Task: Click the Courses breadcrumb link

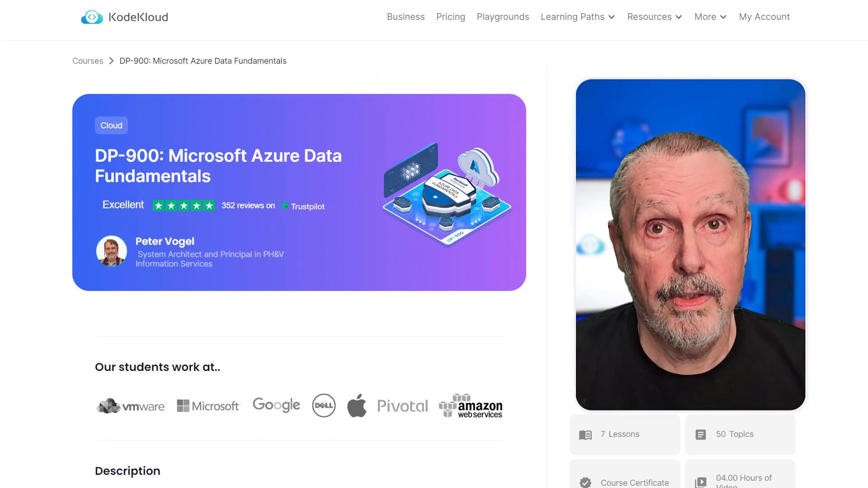Action: click(88, 61)
